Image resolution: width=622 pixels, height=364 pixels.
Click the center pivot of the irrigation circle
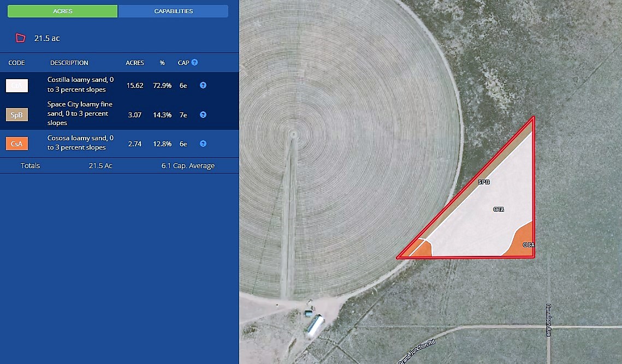293,133
